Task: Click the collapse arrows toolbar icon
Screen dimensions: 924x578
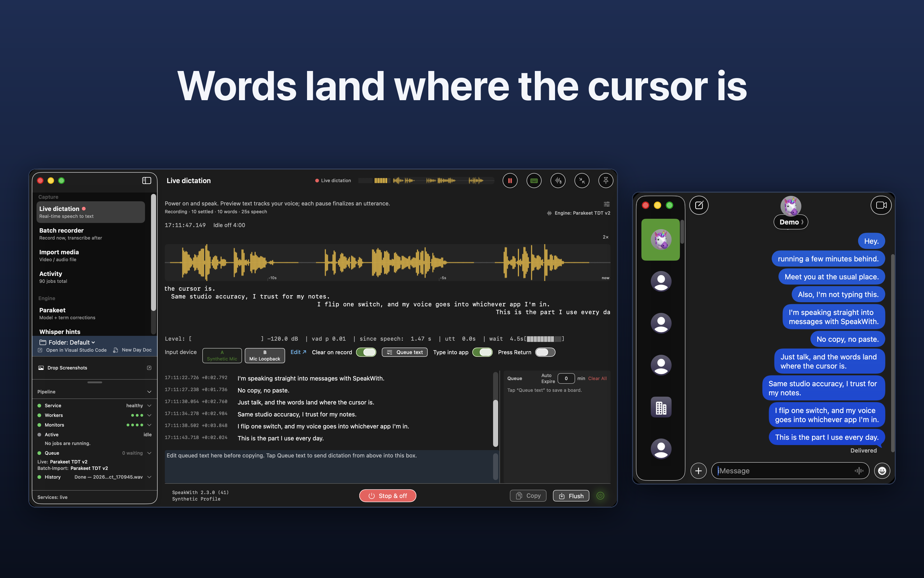Action: [582, 180]
